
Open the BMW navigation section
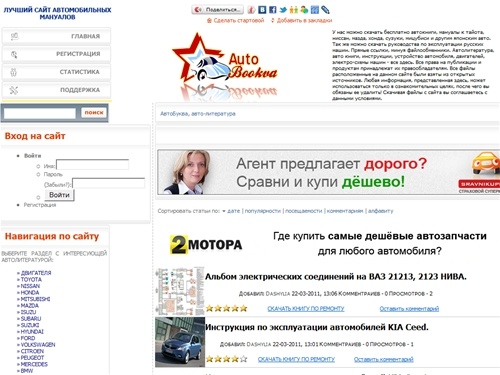click(x=27, y=371)
